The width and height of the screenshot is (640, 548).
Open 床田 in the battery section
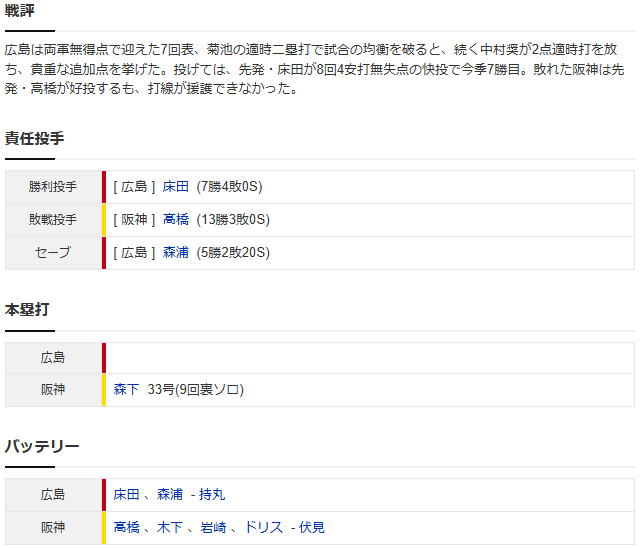pyautogui.click(x=126, y=495)
